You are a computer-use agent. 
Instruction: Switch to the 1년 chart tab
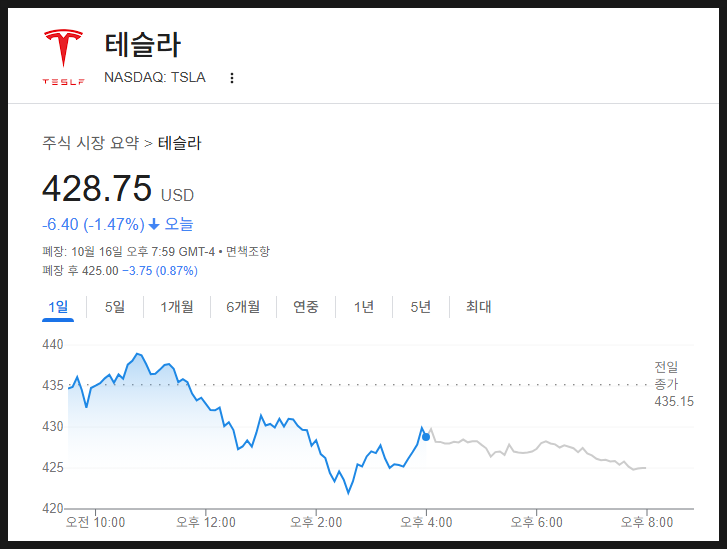click(364, 307)
